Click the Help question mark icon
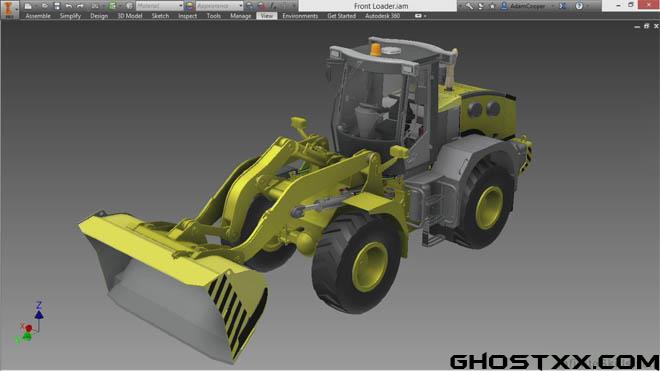 coord(579,6)
